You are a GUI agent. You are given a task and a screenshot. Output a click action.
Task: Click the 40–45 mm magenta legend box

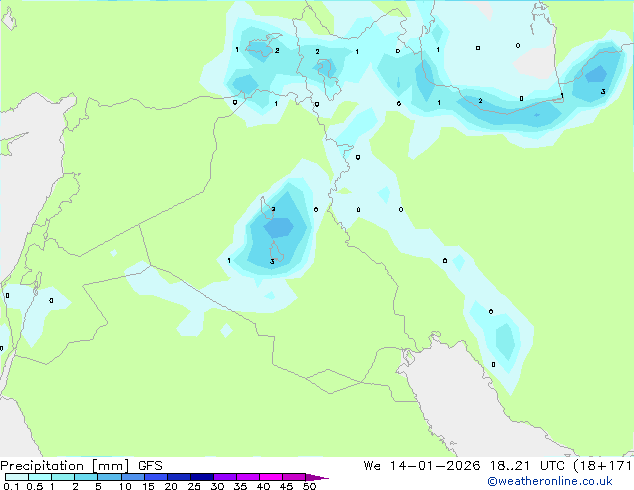(271, 477)
